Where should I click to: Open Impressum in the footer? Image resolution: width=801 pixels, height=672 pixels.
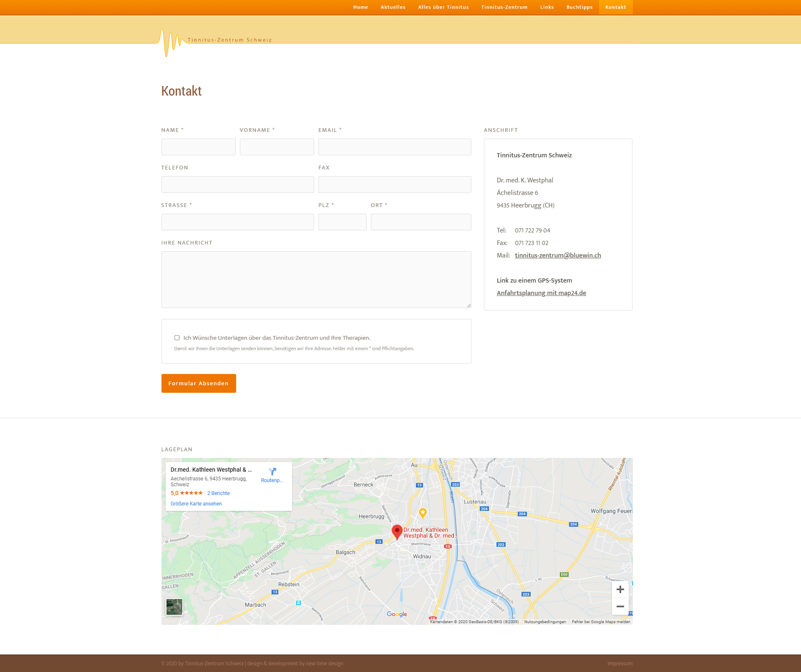pyautogui.click(x=620, y=663)
